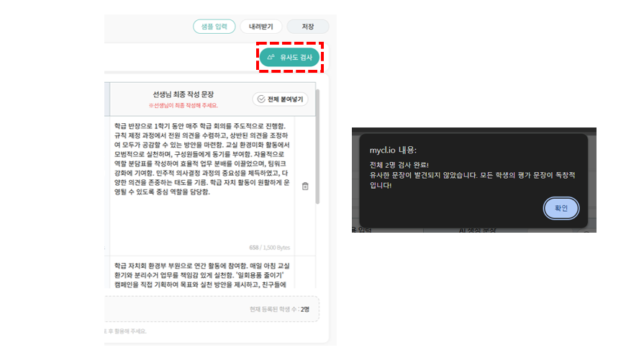Click the red 선생님이 최종 작성해 주세요 notice

(x=183, y=106)
